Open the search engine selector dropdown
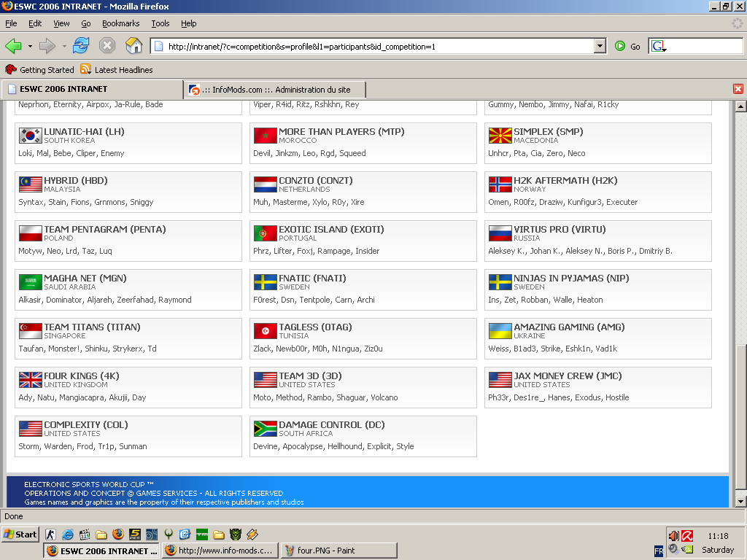 [659, 46]
